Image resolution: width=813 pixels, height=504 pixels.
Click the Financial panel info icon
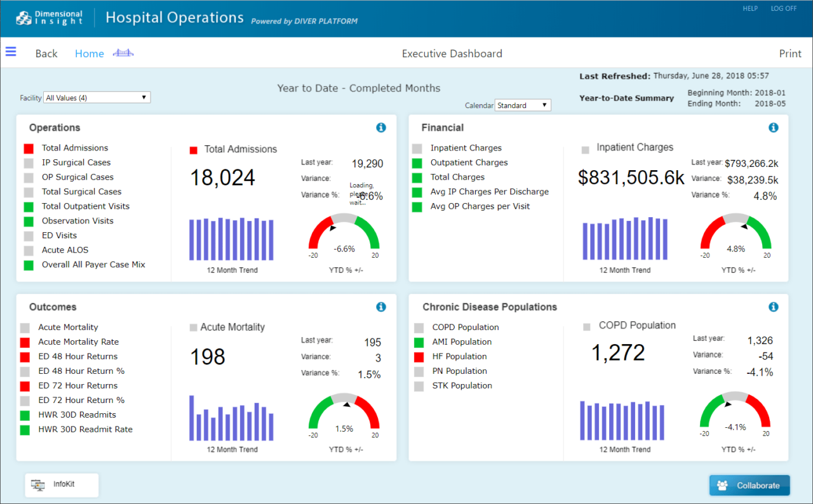click(773, 127)
